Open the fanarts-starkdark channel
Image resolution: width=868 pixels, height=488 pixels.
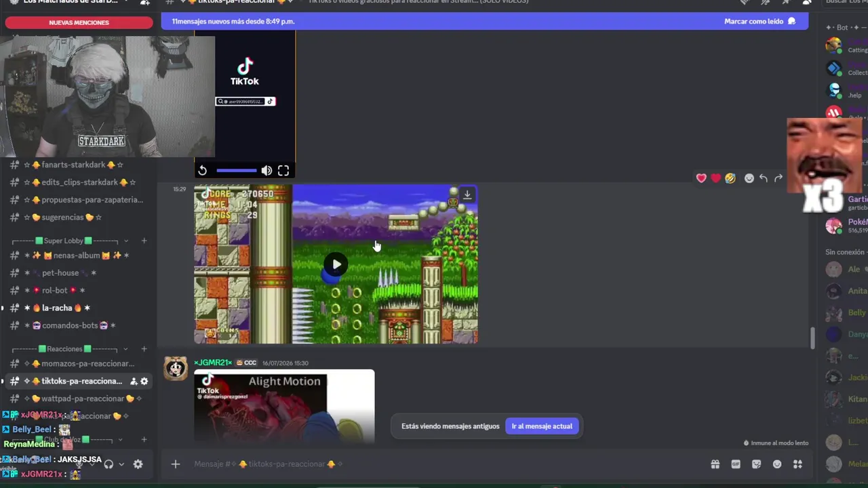tap(79, 165)
